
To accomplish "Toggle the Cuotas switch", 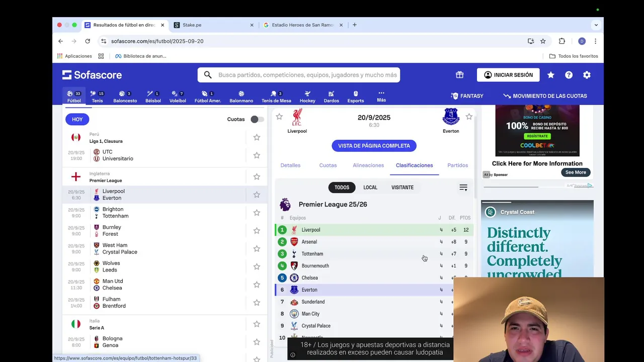I will coord(257,119).
